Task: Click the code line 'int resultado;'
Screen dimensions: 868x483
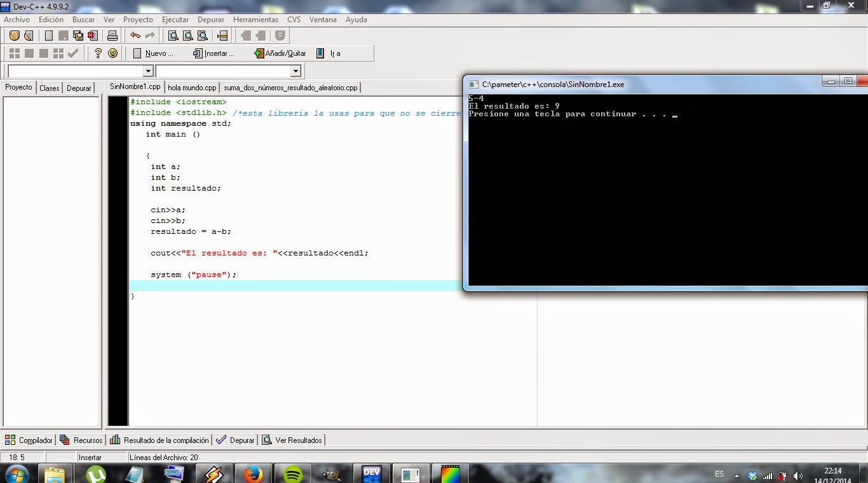Action: [x=186, y=188]
